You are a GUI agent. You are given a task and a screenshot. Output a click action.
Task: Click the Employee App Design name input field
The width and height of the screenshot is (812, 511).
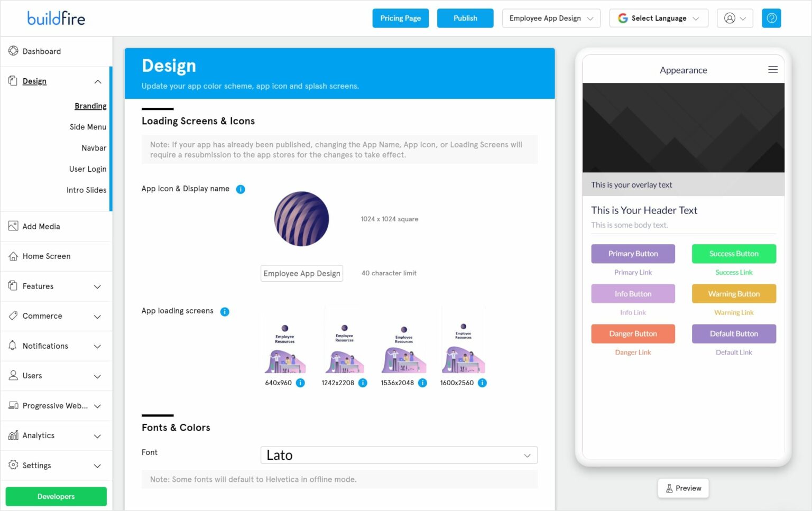click(x=301, y=273)
